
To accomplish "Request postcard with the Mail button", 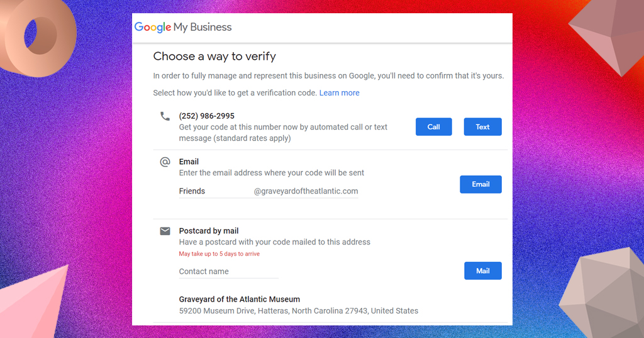I will [x=482, y=271].
